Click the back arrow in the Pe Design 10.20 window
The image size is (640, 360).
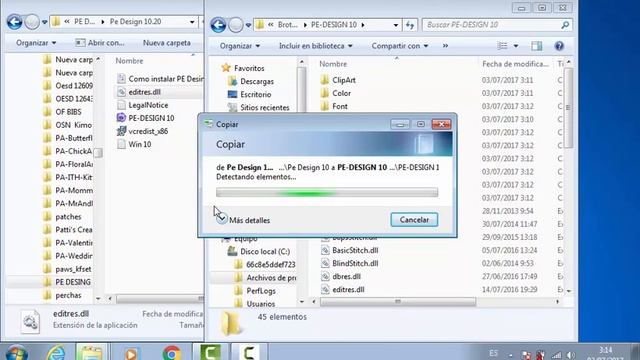pyautogui.click(x=14, y=22)
